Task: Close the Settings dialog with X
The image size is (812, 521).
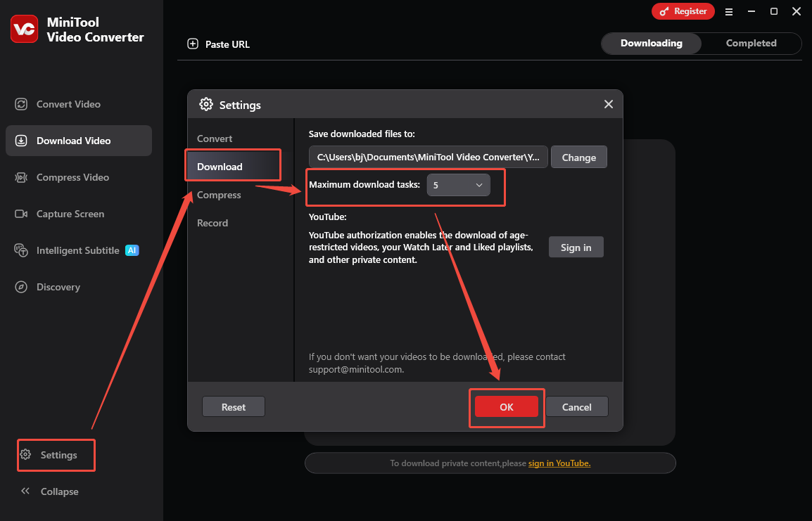Action: pyautogui.click(x=609, y=105)
